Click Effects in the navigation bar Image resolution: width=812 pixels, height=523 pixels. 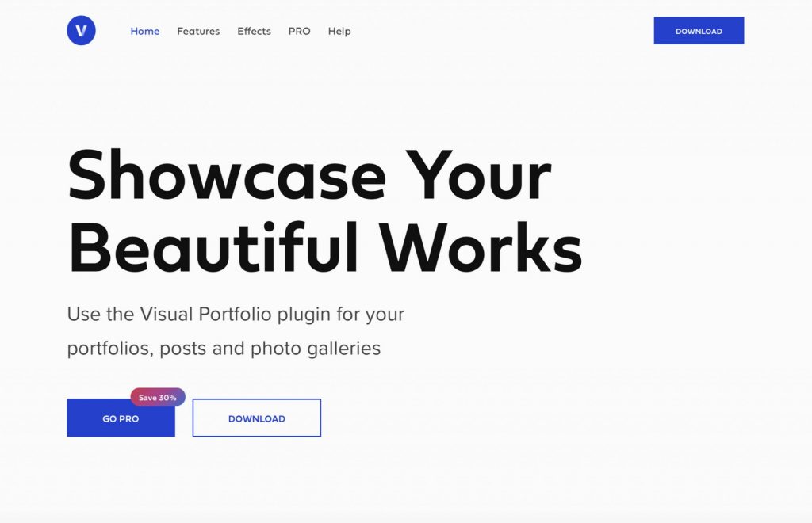pos(254,31)
